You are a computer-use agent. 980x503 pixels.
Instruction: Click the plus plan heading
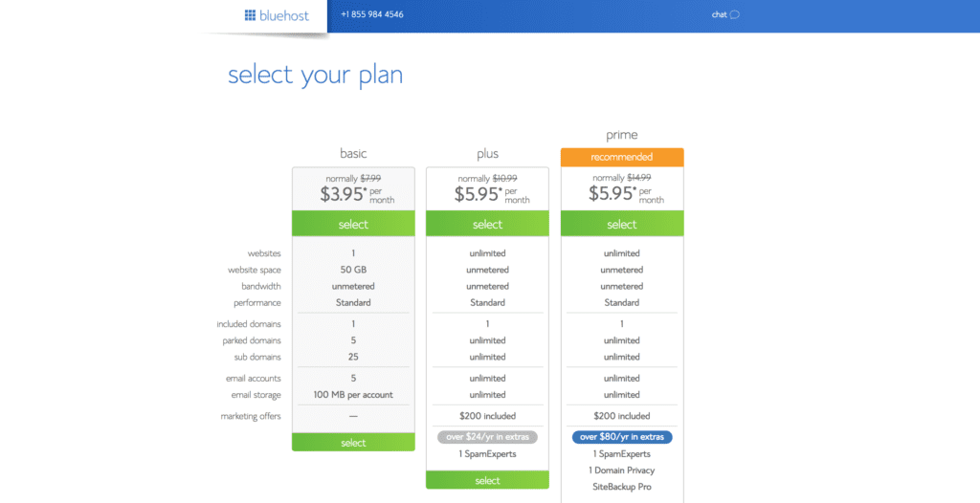[487, 154]
